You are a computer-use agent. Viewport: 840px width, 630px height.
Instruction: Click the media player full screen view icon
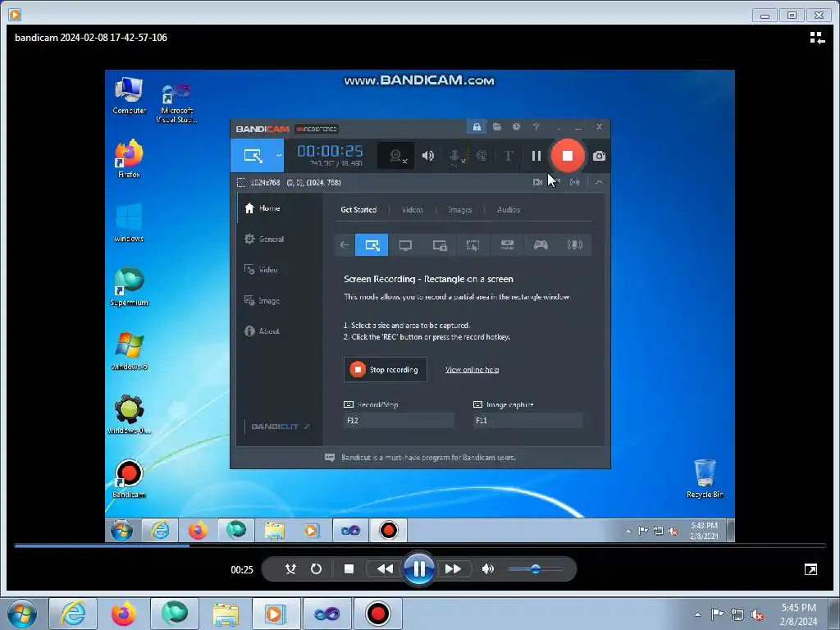pos(810,569)
